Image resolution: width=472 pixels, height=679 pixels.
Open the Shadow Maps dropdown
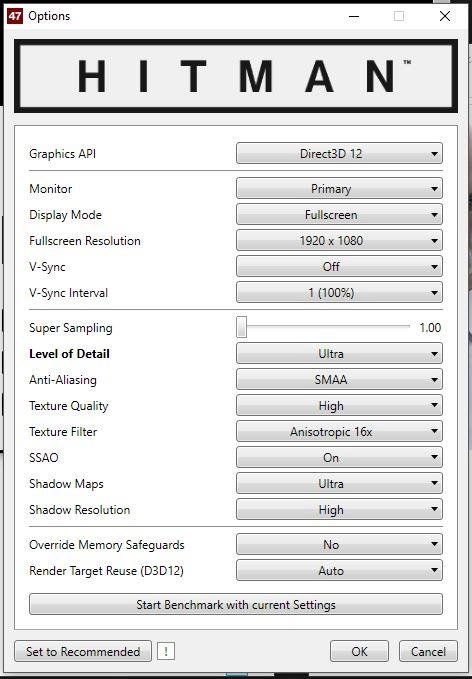(339, 484)
